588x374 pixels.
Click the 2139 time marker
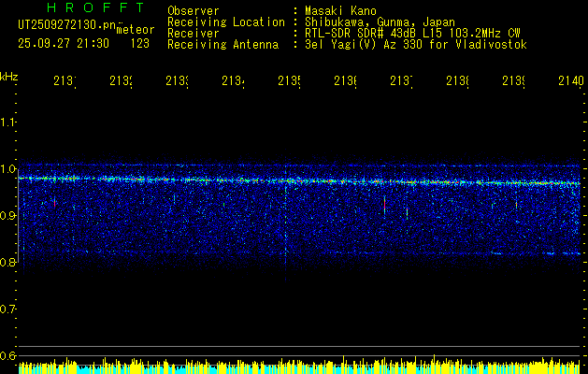[513, 81]
